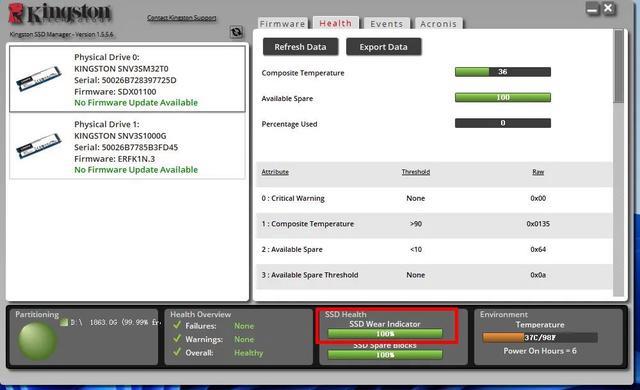This screenshot has height=390, width=640.
Task: Click the Refresh Data button
Action: coord(300,47)
